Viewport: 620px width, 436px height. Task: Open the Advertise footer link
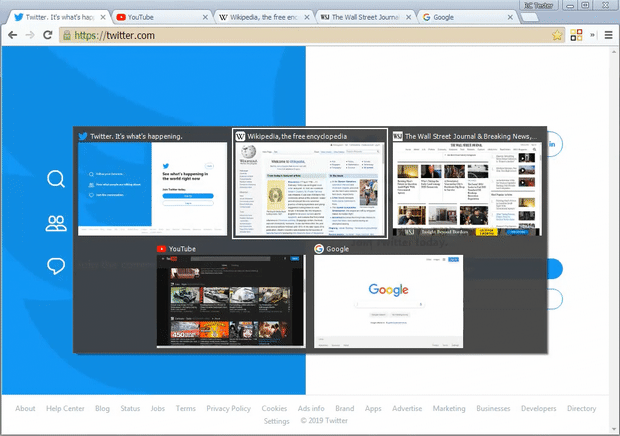407,408
